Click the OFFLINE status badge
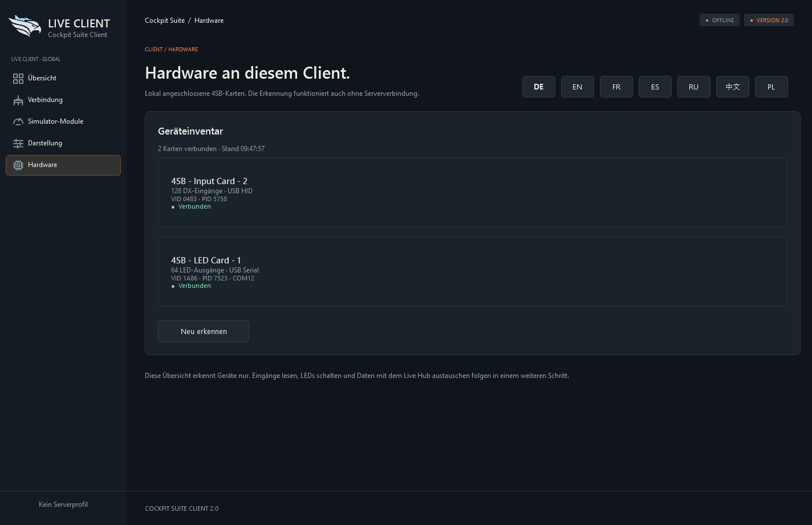812x525 pixels. click(x=720, y=20)
